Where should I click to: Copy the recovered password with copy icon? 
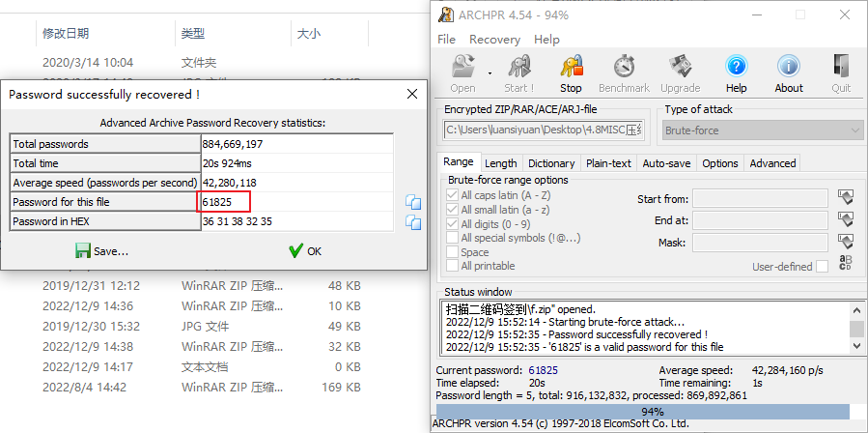point(413,202)
